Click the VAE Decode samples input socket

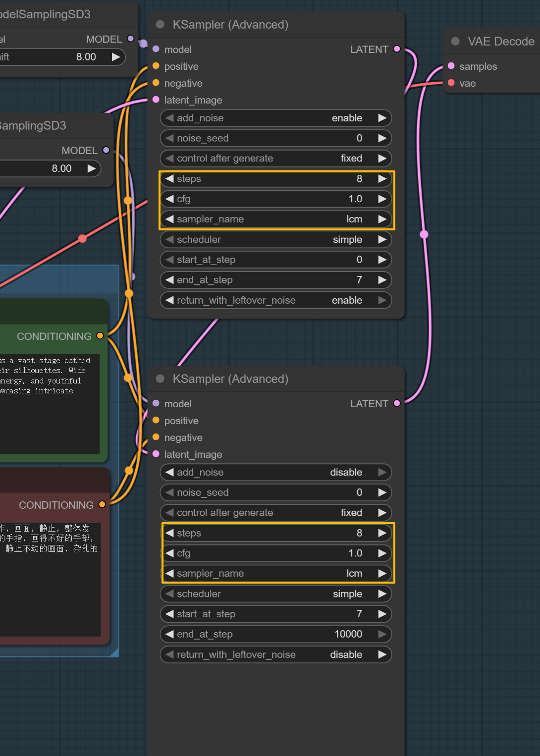pos(451,66)
